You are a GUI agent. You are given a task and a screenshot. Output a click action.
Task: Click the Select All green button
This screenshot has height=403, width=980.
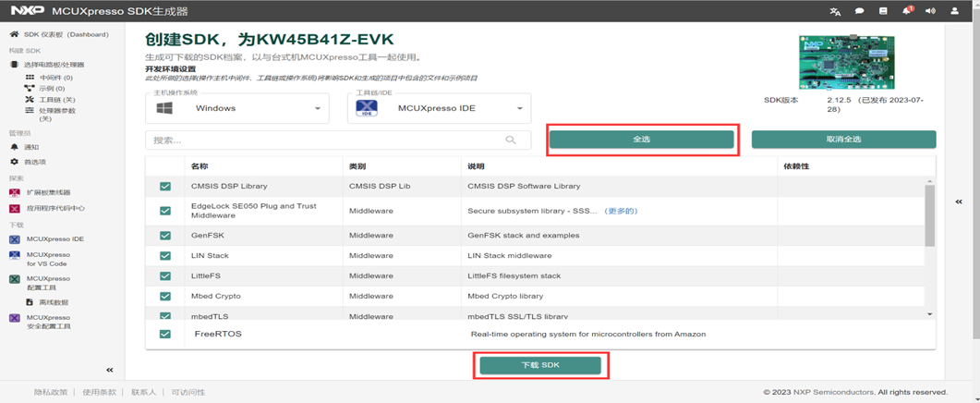(x=641, y=140)
